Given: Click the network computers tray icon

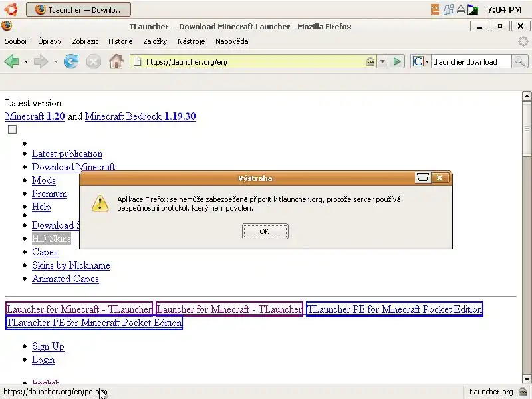Looking at the screenshot, I should pyautogui.click(x=448, y=9).
